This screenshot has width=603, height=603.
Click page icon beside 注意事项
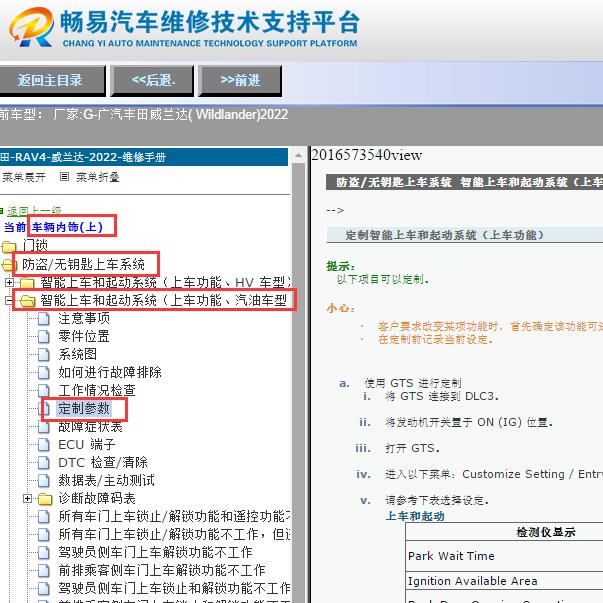pyautogui.click(x=44, y=319)
